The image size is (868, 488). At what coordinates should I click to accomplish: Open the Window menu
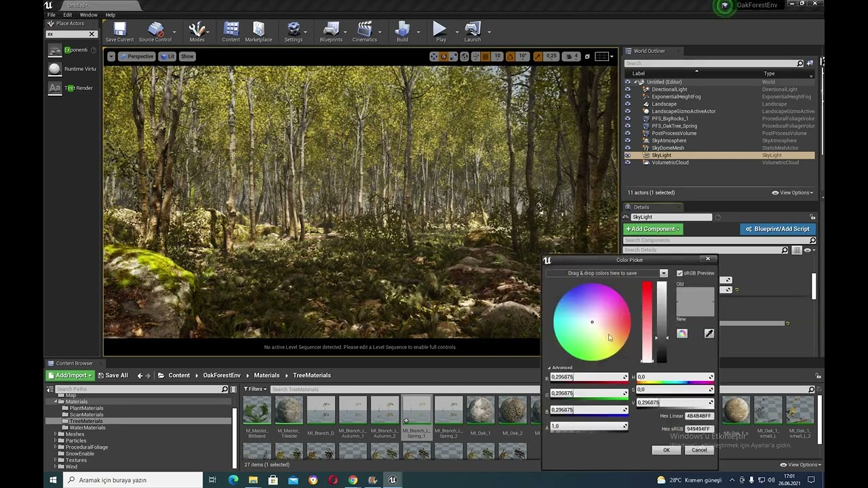coord(89,15)
